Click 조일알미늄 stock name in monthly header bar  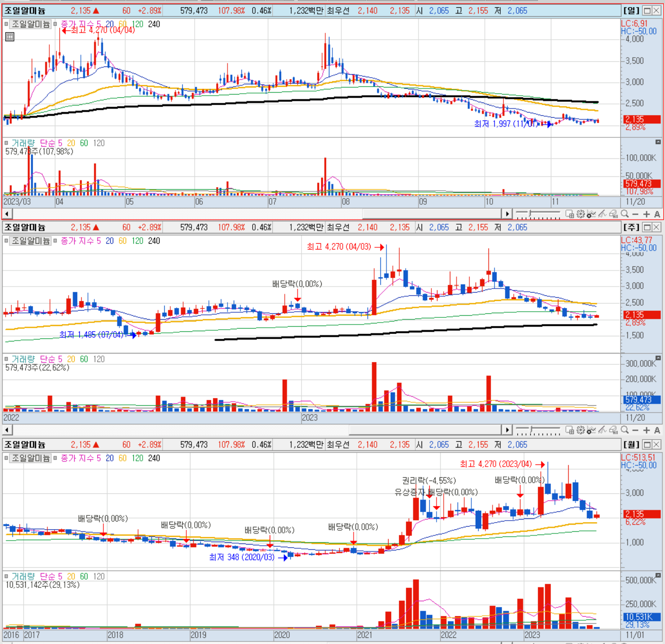[x=25, y=444]
